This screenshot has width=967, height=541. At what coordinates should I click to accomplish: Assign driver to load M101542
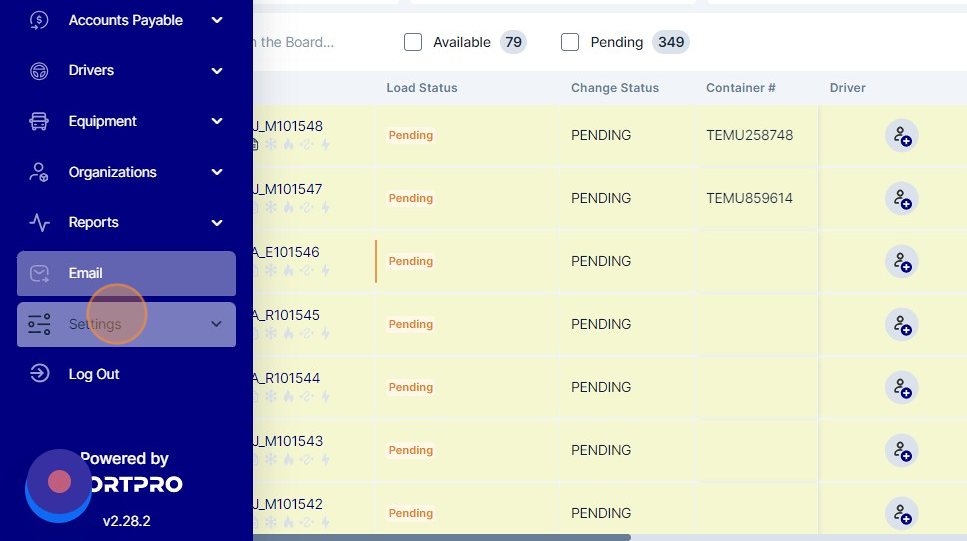tap(902, 513)
